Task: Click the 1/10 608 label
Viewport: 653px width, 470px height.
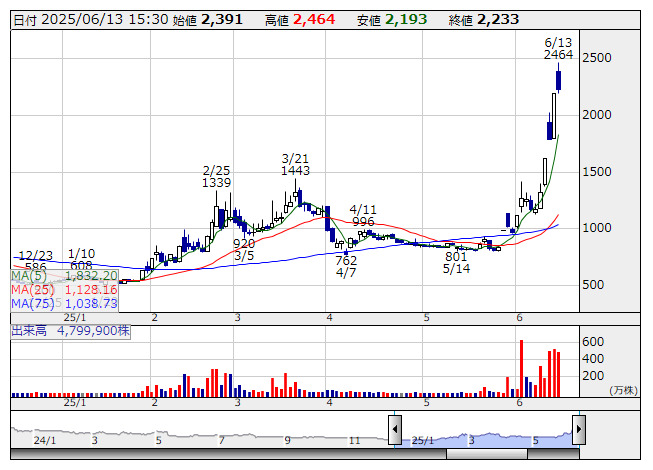Action: (81, 260)
